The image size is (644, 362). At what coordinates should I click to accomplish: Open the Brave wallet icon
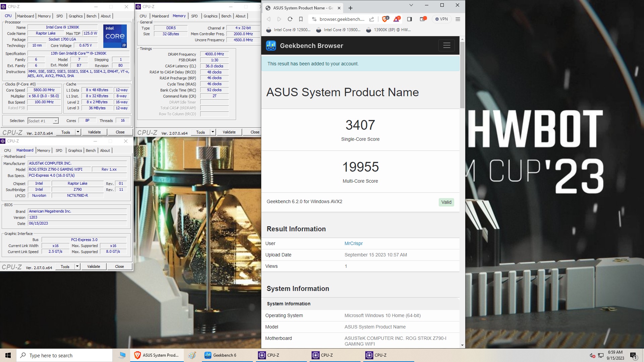click(x=423, y=19)
